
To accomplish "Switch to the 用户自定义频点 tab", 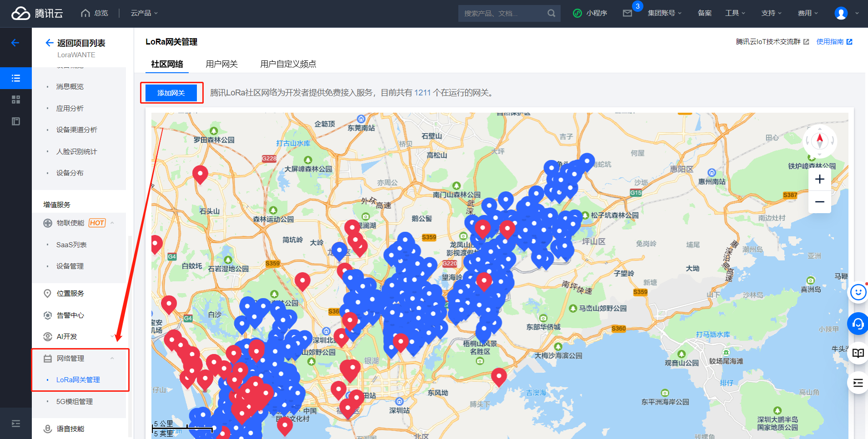I will pyautogui.click(x=288, y=64).
